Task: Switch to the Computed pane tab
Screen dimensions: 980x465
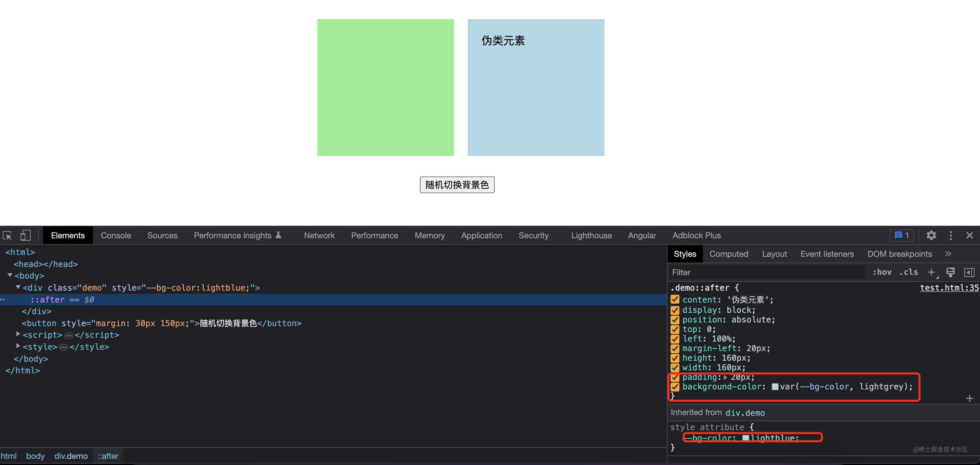Action: pos(729,254)
